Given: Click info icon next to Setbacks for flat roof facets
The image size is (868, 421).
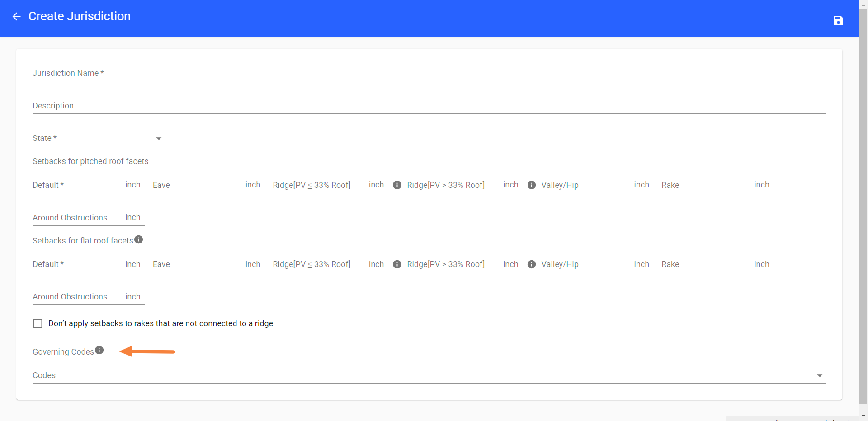Looking at the screenshot, I should point(139,239).
